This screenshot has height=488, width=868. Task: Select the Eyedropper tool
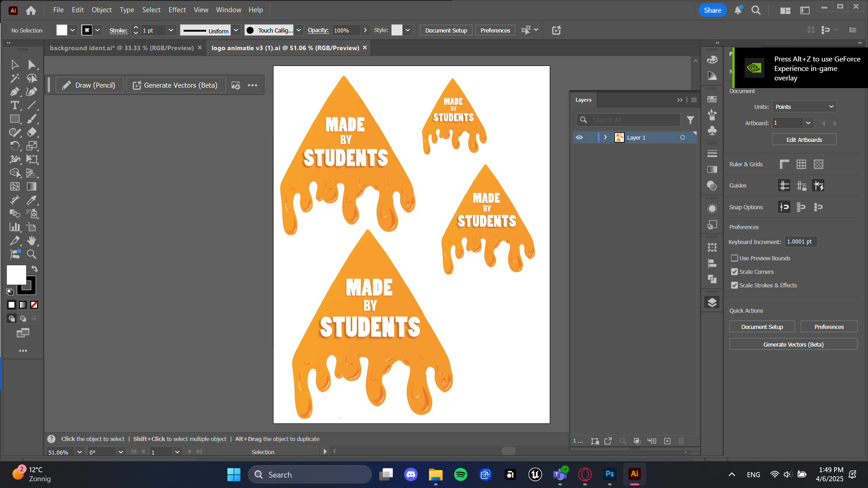(x=32, y=200)
